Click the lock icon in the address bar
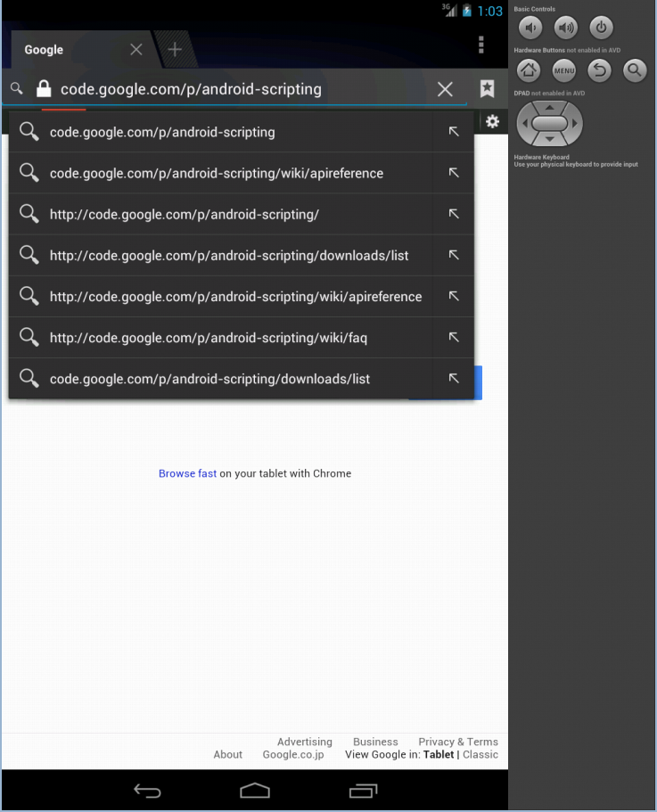 (x=44, y=88)
